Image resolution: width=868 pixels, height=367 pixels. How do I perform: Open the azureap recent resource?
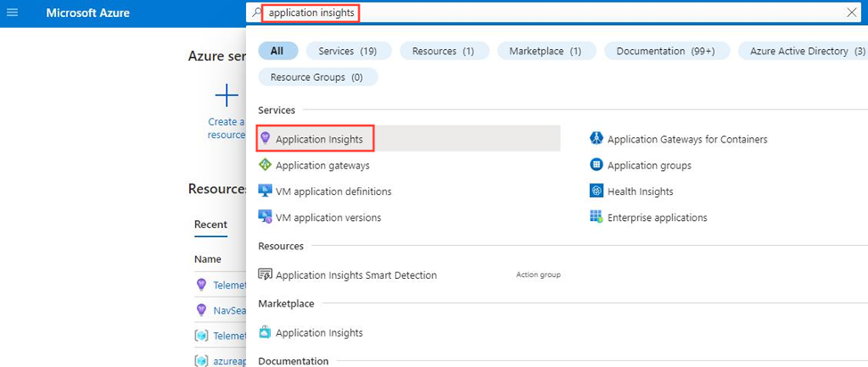click(x=229, y=362)
